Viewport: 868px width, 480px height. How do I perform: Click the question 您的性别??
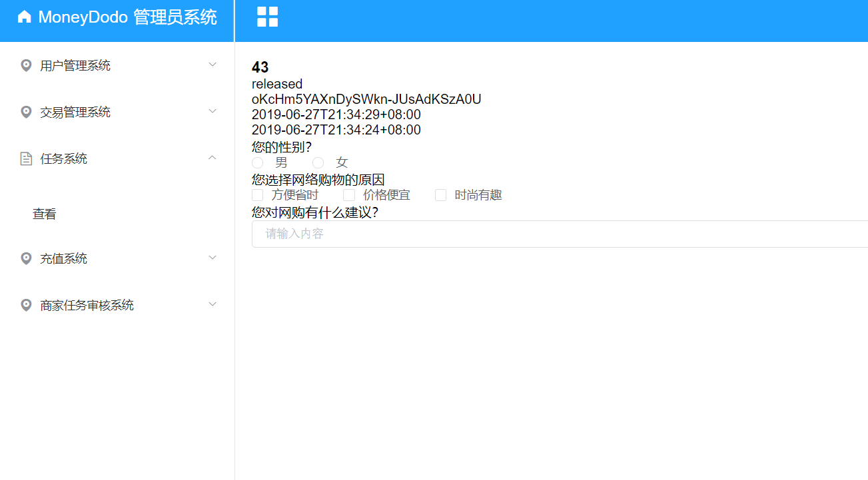point(282,146)
